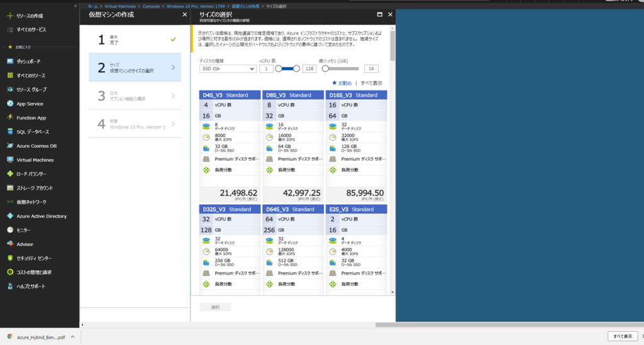Open the ダッシュボード sidebar icon

(x=10, y=61)
